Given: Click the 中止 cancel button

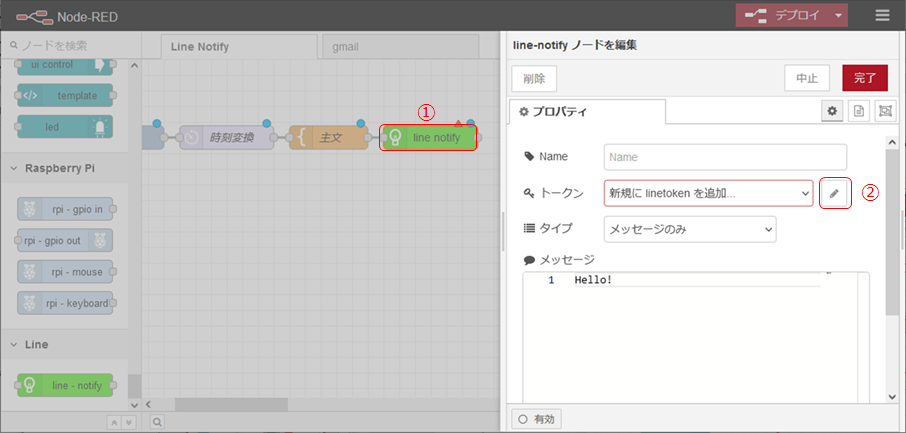Looking at the screenshot, I should click(x=807, y=78).
